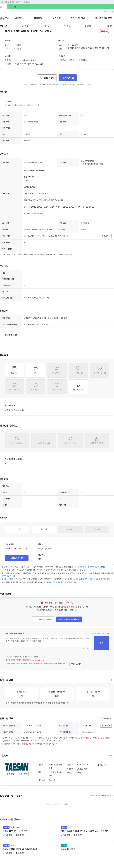Open info icon beside 빅데이터 추천 정보
This screenshot has height=868, width=114.
coord(19,819)
